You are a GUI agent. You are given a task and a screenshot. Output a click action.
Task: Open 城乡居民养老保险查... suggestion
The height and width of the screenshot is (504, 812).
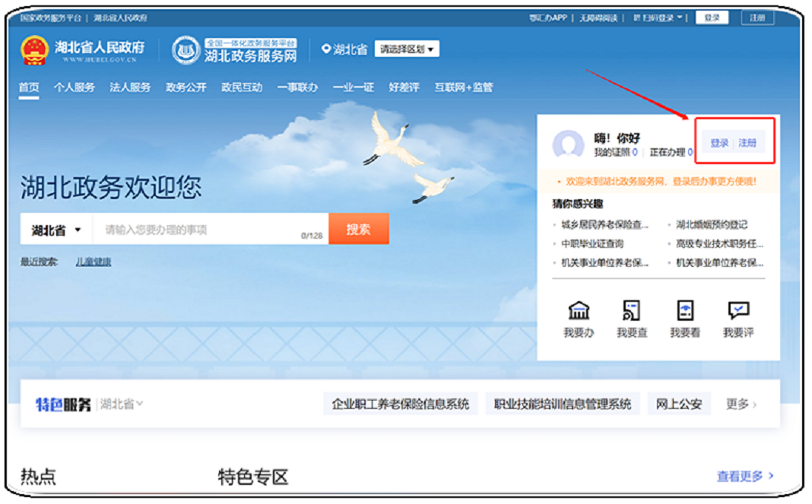(x=604, y=224)
